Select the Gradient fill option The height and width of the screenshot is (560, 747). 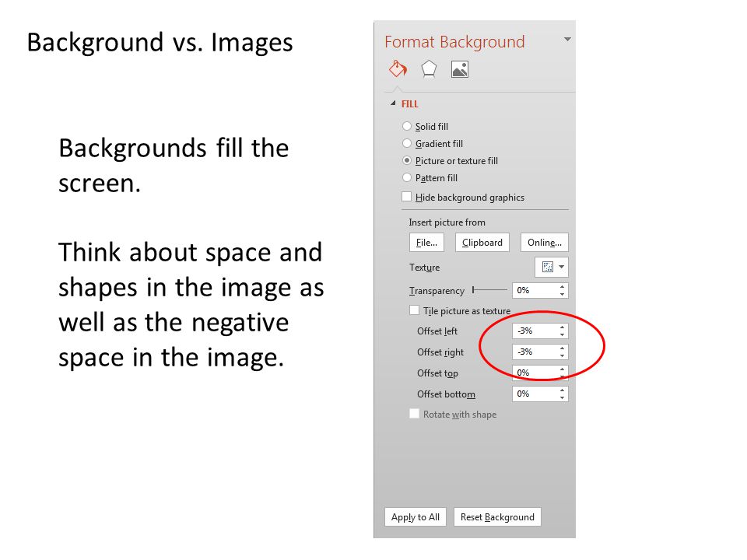tap(406, 143)
